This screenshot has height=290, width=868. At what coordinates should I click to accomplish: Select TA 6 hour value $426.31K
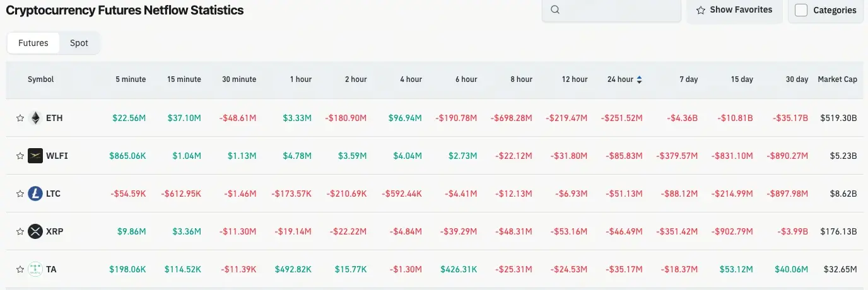coord(459,269)
